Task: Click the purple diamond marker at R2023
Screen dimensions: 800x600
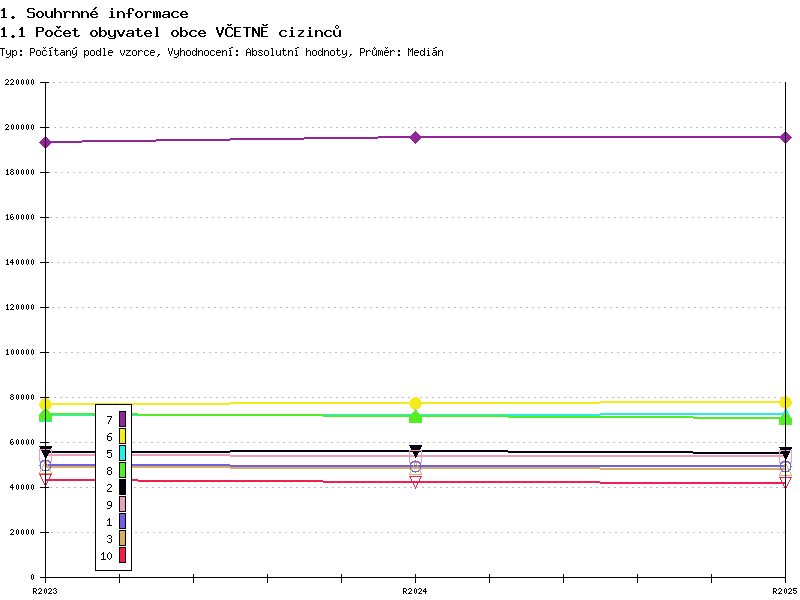Action: (x=45, y=142)
